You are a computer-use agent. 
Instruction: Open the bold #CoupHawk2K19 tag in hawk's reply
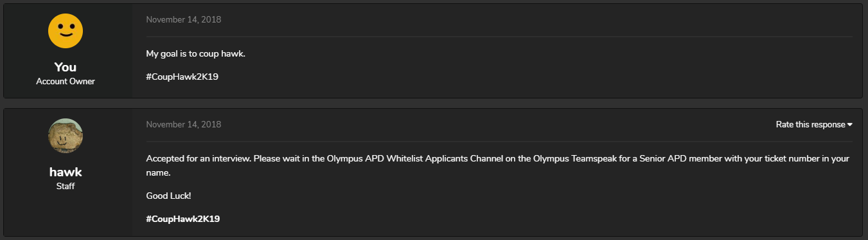(x=183, y=219)
